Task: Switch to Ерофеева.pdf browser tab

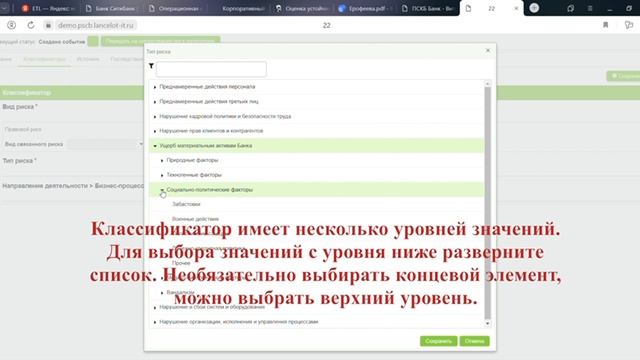Action: coord(365,8)
